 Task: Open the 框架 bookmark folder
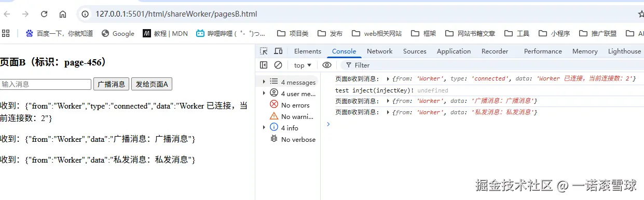[423, 33]
